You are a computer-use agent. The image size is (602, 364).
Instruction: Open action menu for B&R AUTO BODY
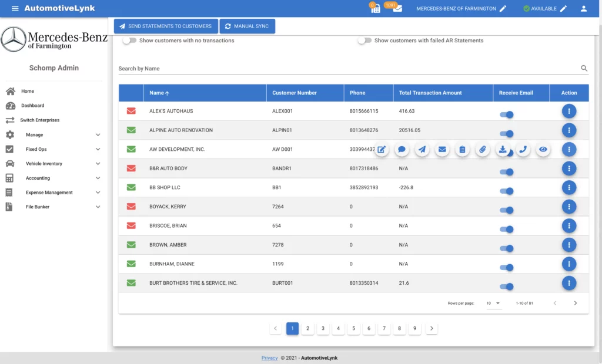569,168
